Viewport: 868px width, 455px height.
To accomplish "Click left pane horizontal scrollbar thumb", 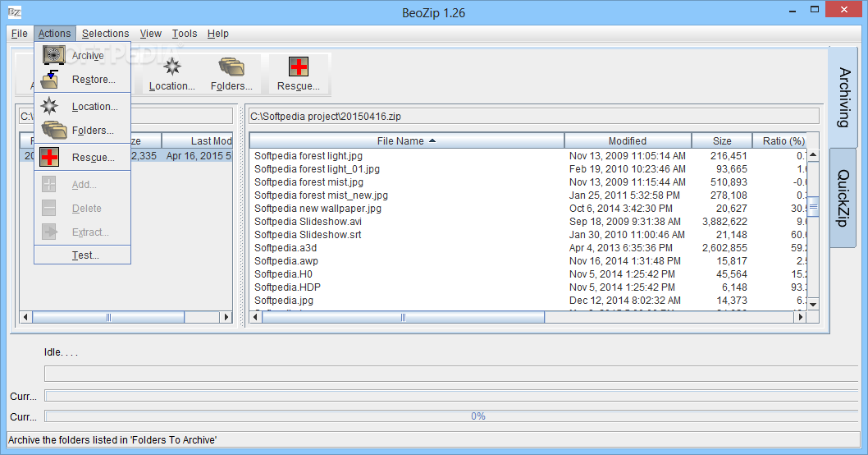I will pos(108,317).
